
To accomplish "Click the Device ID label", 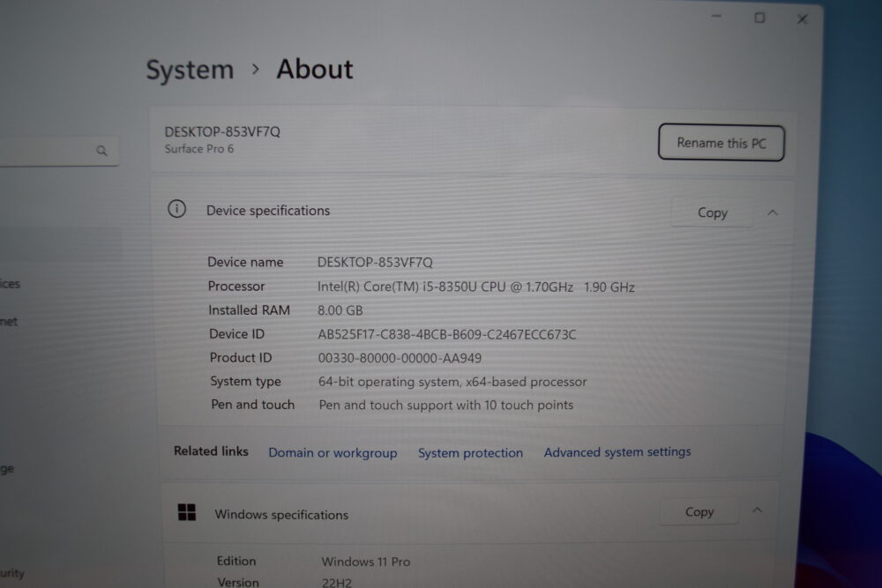I will 236,334.
